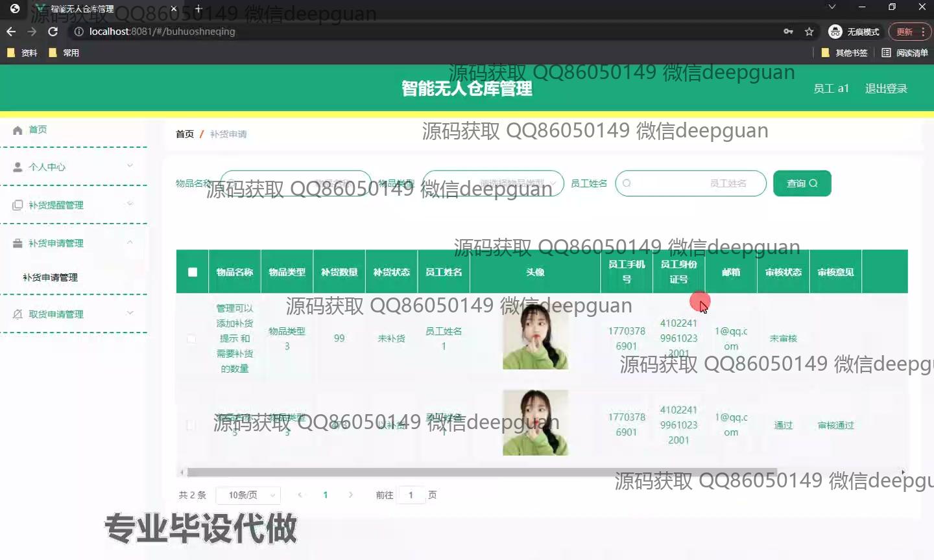Toggle the select-all checkbox in table header

click(193, 272)
